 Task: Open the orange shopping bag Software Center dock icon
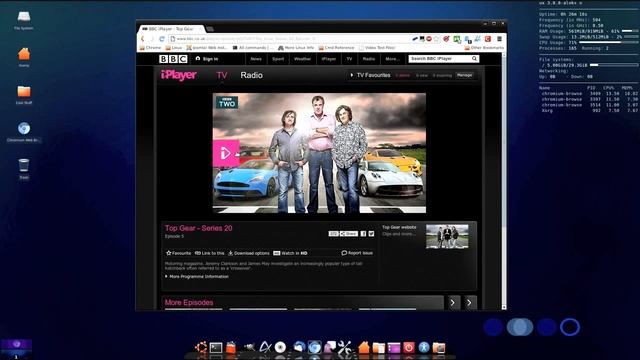pos(231,347)
